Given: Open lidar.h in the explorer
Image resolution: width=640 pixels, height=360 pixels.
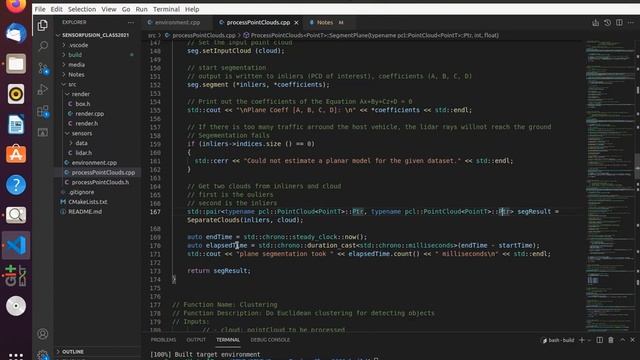Looking at the screenshot, I should tap(83, 153).
